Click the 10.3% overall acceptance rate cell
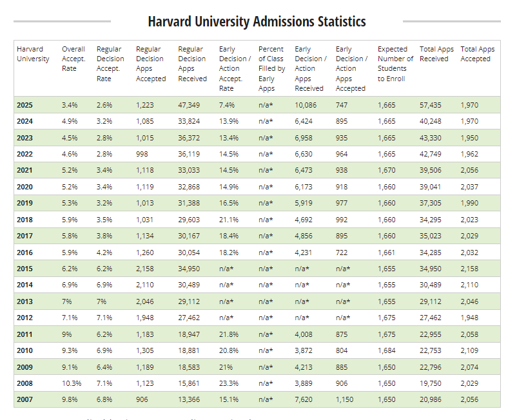This screenshot has width=517, height=420. [x=71, y=383]
